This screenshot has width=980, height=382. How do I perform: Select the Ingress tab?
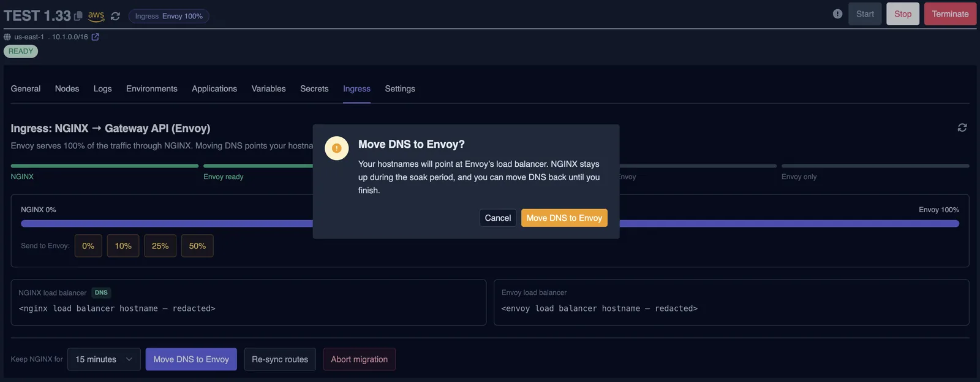356,89
